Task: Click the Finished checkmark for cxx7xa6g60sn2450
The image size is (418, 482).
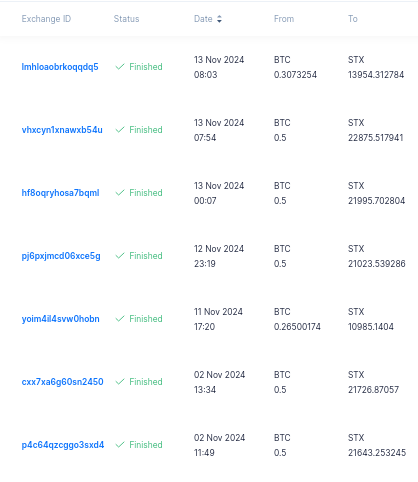Action: [120, 382]
